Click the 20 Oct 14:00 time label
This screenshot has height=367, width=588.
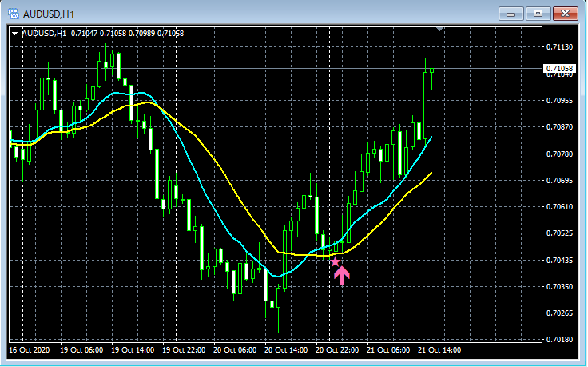[286, 350]
